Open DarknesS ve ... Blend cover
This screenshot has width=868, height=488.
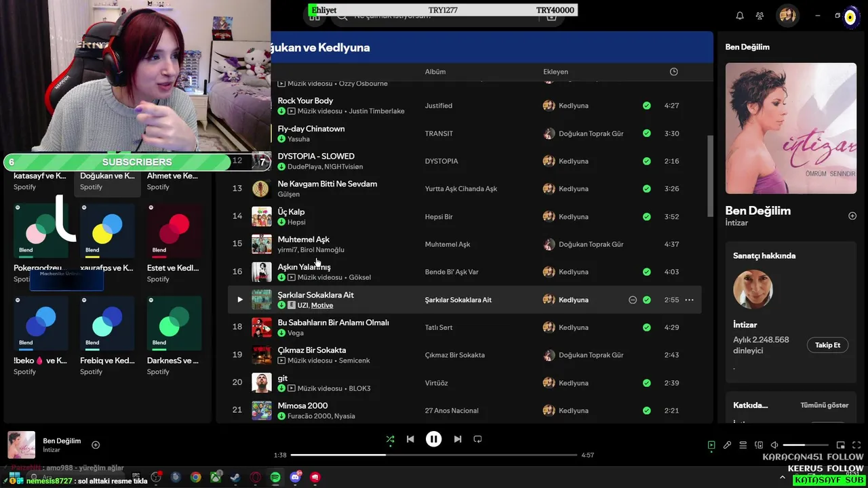tap(174, 323)
